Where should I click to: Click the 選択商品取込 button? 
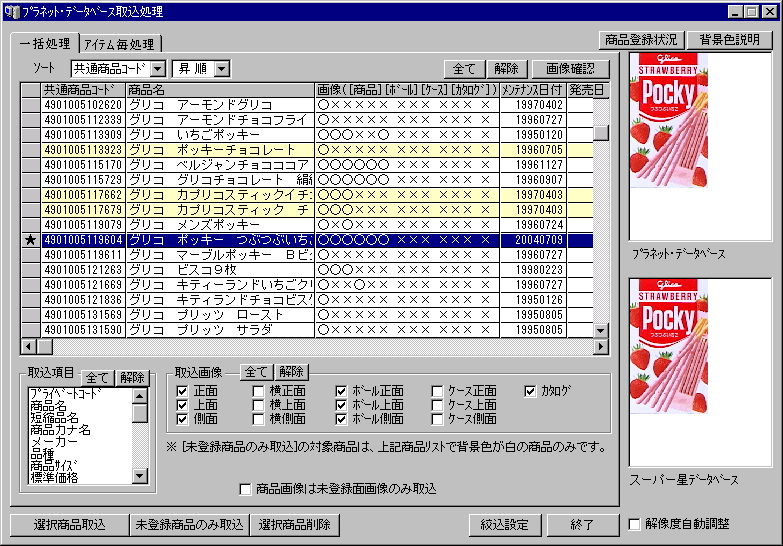click(69, 525)
